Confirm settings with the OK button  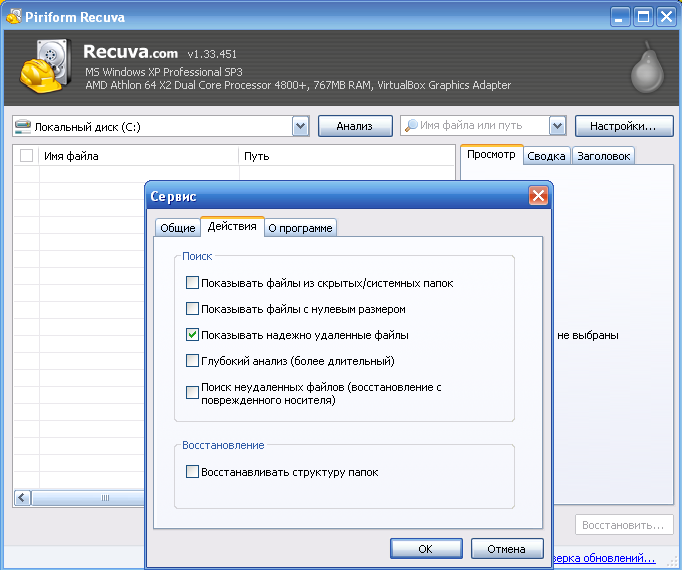click(426, 549)
